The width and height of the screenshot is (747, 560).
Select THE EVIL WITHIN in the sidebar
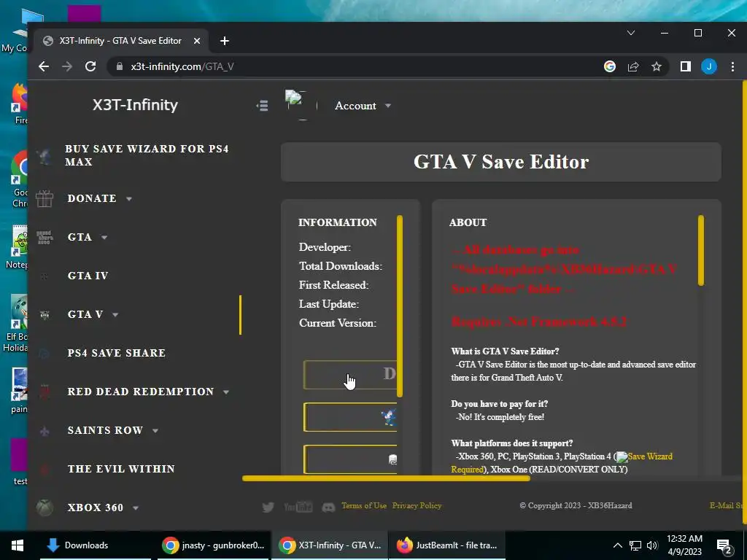click(x=121, y=469)
